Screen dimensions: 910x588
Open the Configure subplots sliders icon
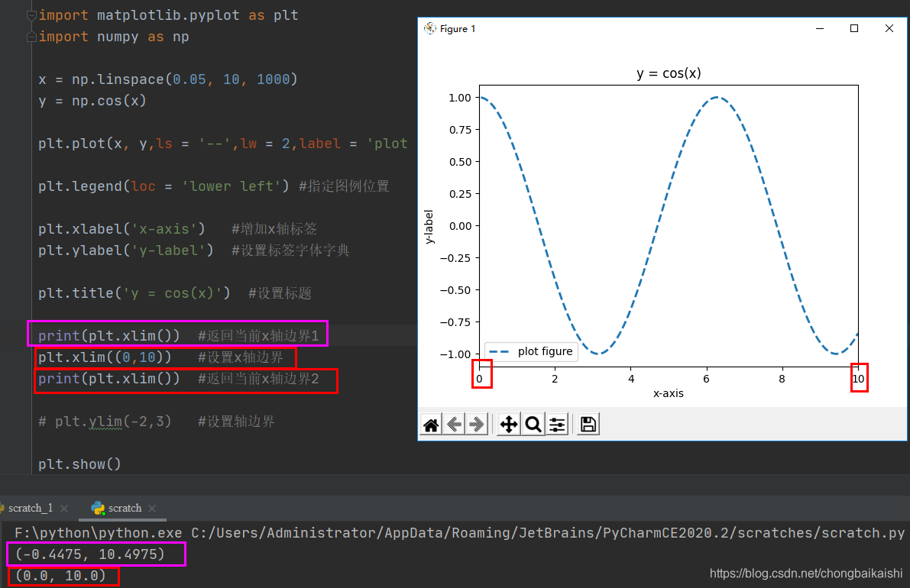pyautogui.click(x=557, y=425)
